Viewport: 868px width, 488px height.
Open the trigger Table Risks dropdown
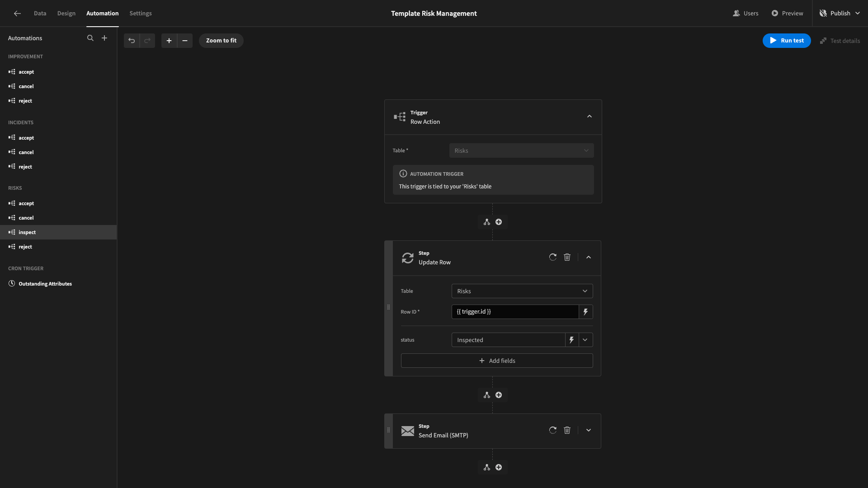(x=521, y=150)
